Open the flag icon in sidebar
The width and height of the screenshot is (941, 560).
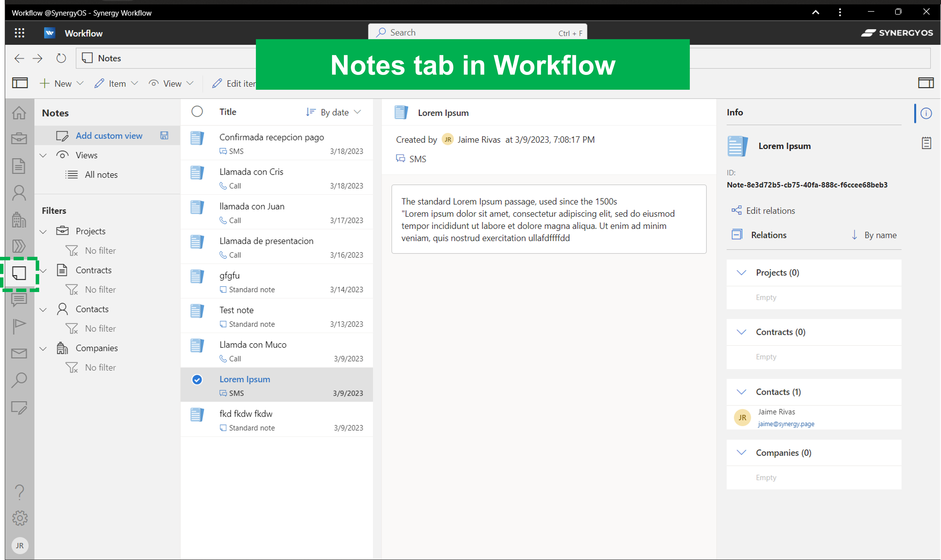pyautogui.click(x=19, y=326)
